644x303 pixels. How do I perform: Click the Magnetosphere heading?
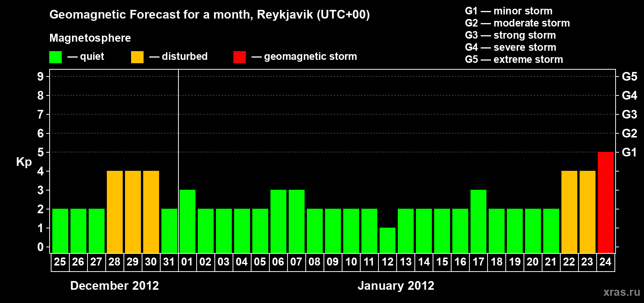pos(90,38)
